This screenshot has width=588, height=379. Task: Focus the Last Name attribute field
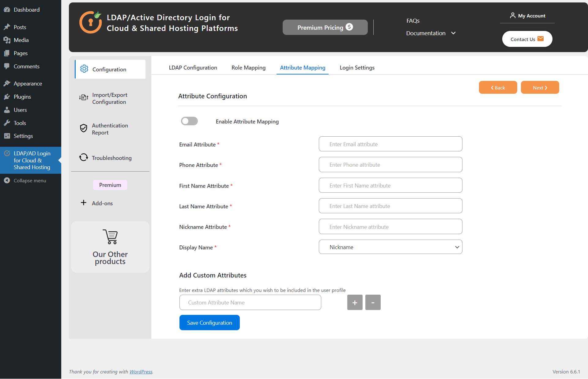(390, 206)
